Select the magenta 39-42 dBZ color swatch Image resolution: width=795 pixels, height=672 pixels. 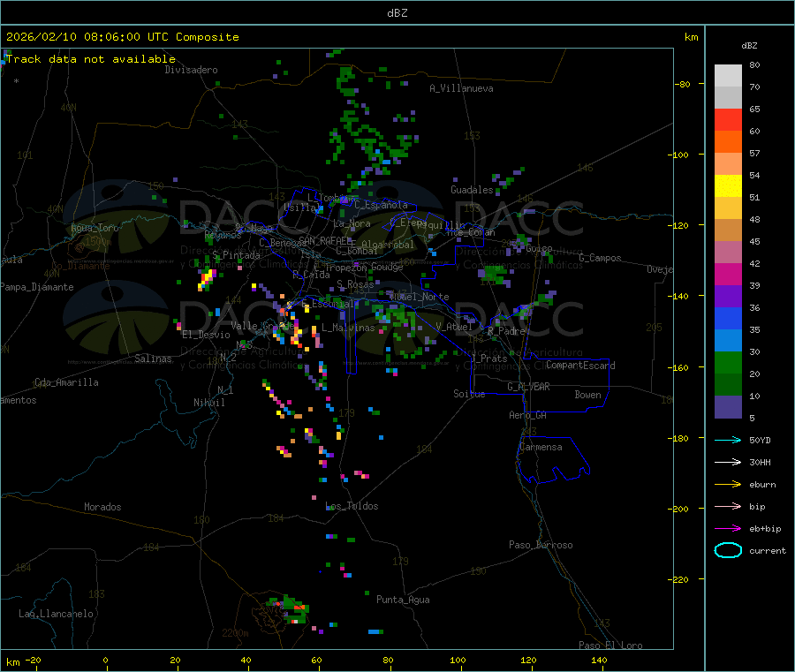[728, 274]
